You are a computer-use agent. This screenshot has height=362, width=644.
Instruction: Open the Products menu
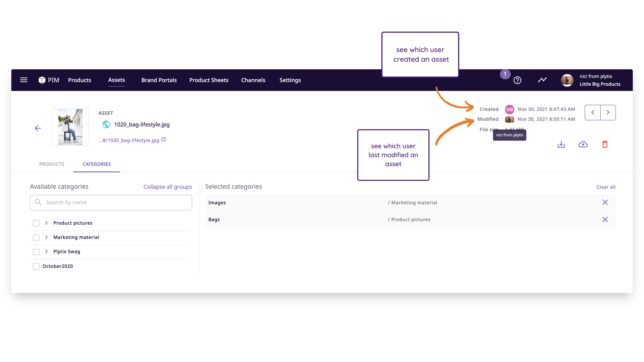tap(79, 80)
